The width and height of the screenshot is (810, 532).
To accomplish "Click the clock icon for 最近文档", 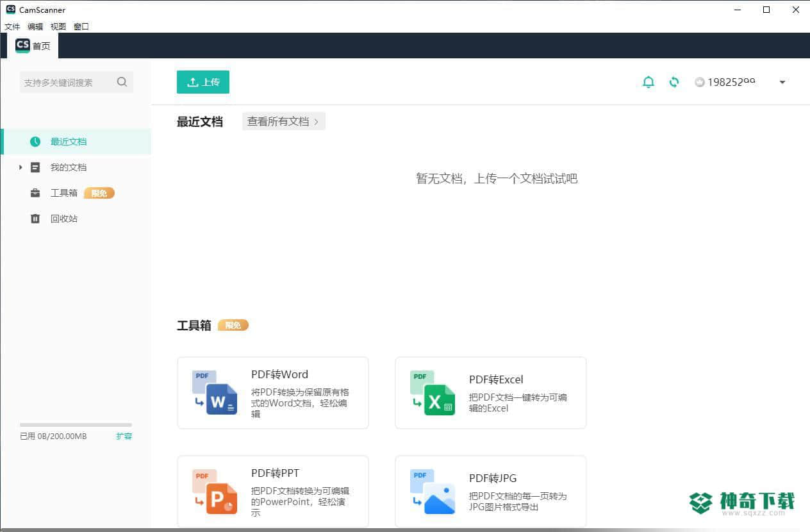I will (x=35, y=142).
